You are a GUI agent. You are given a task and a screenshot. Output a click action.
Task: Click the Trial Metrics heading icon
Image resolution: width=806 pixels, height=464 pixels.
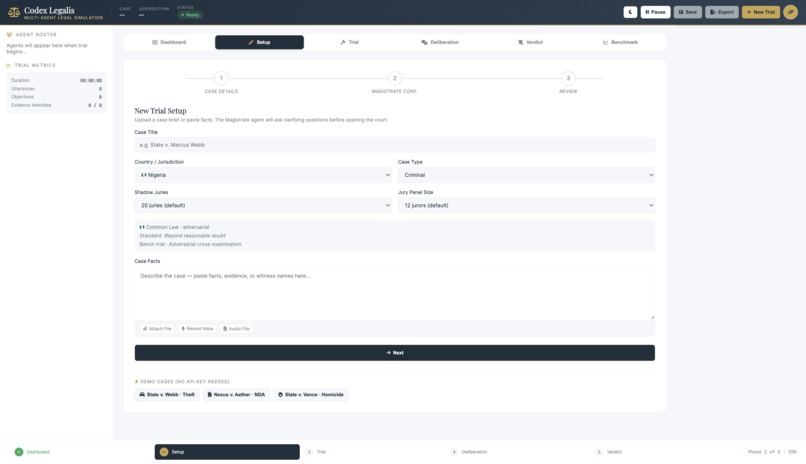tap(9, 65)
